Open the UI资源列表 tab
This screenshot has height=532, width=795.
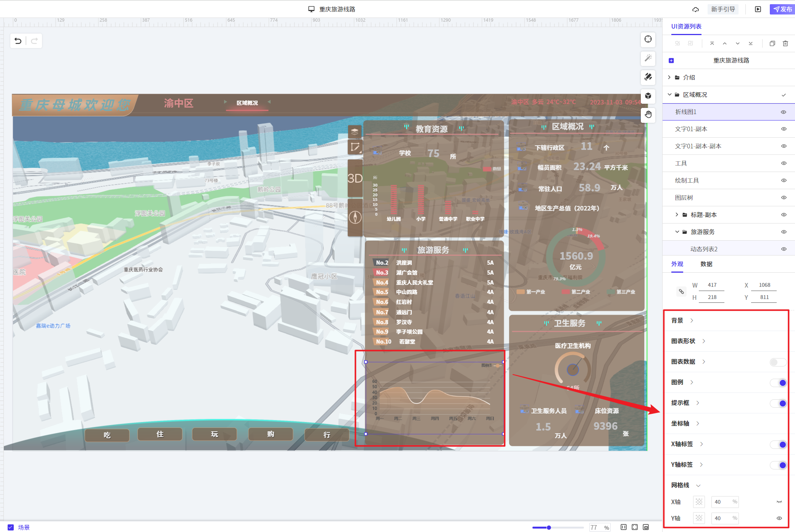(x=686, y=26)
